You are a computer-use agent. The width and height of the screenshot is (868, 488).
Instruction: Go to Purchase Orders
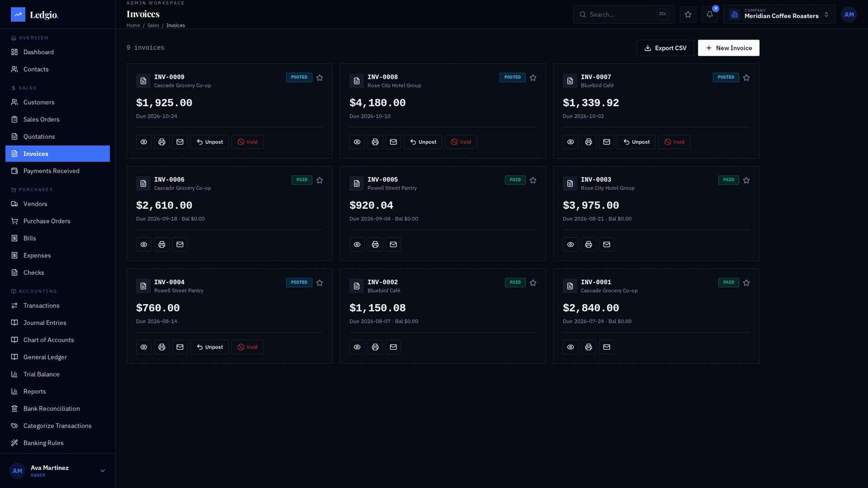pyautogui.click(x=58, y=221)
